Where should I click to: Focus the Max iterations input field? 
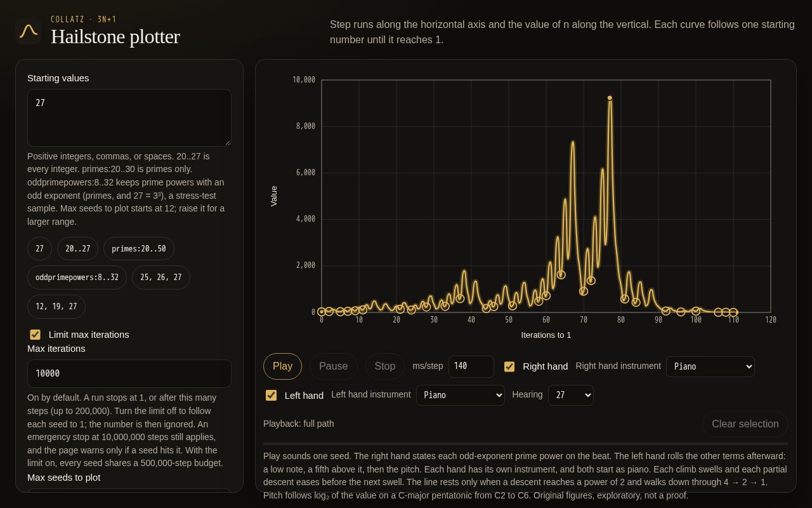click(129, 373)
